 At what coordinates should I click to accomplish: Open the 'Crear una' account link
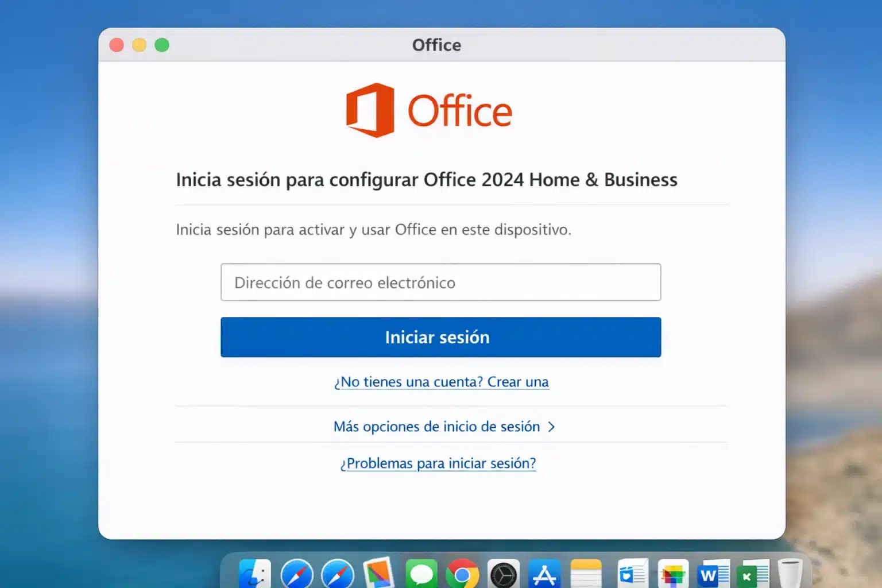pos(517,382)
